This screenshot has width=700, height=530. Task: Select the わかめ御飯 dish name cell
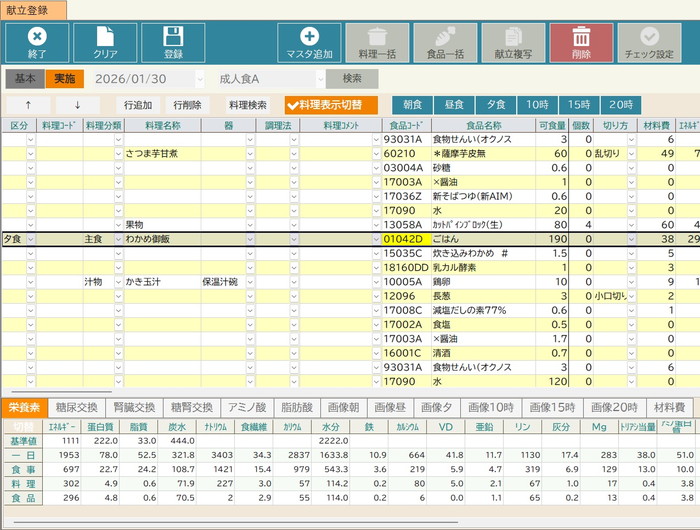[x=162, y=239]
